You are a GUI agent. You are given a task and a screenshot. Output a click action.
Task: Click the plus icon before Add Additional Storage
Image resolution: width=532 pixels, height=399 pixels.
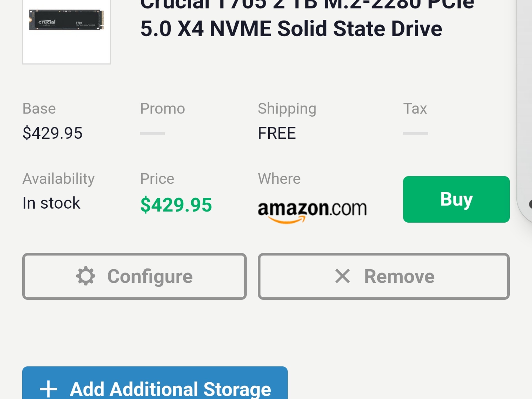48,389
